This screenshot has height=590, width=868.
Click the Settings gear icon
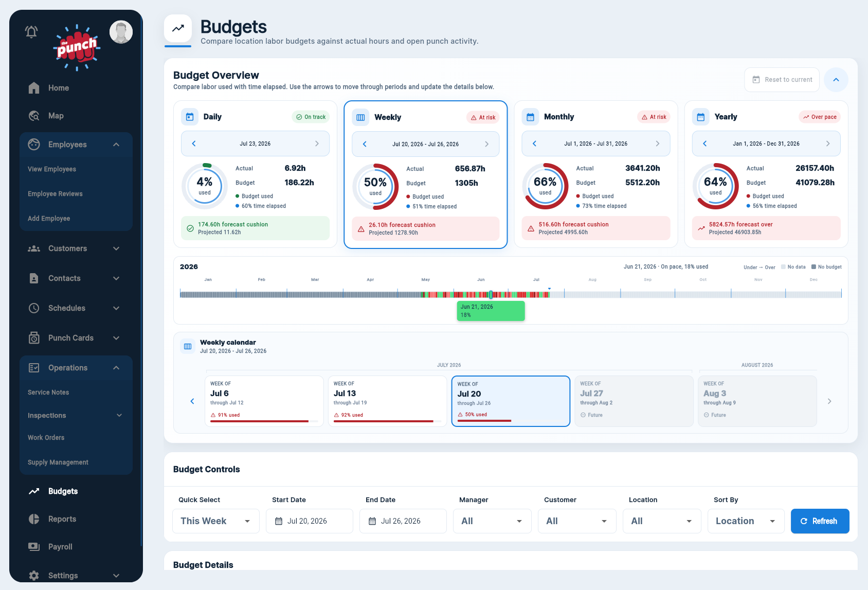click(34, 576)
